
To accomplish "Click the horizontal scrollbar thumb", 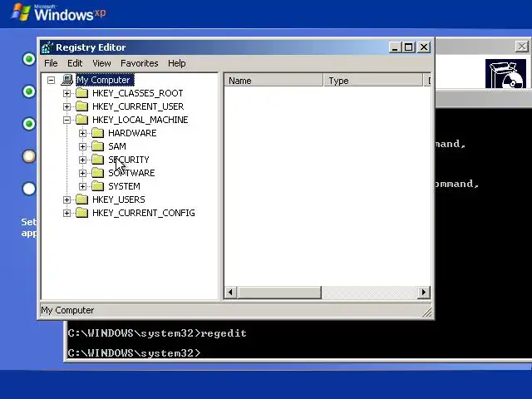I will pos(279,292).
